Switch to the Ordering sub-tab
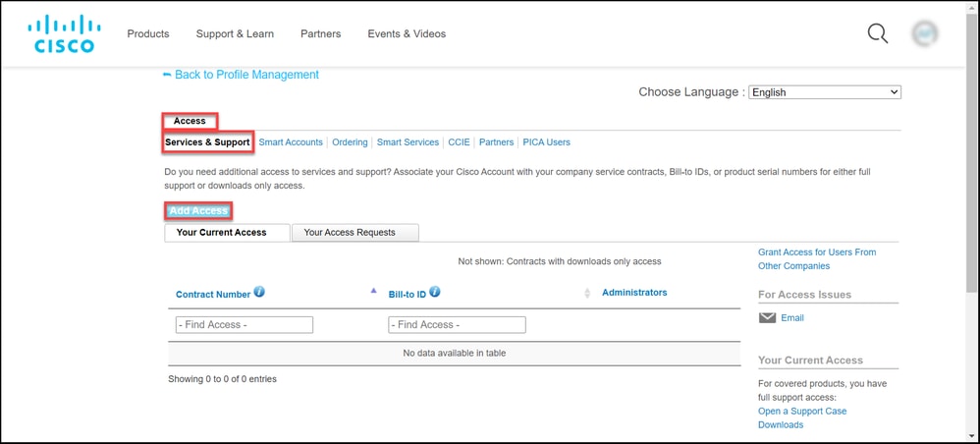The width and height of the screenshot is (980, 444). (x=350, y=142)
